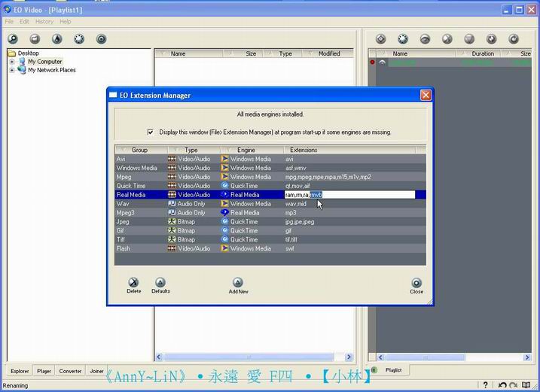Click the square icon next to magnifier
540x392 pixels.
(35, 39)
